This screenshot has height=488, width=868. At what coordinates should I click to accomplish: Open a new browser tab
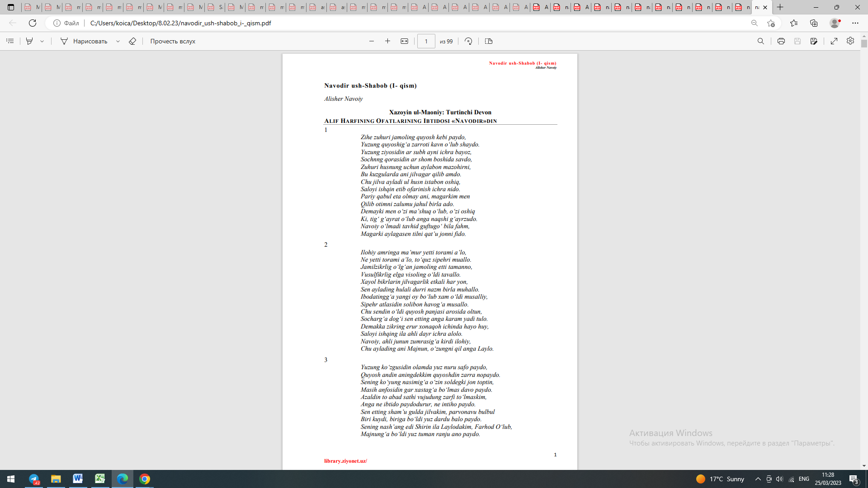point(780,7)
